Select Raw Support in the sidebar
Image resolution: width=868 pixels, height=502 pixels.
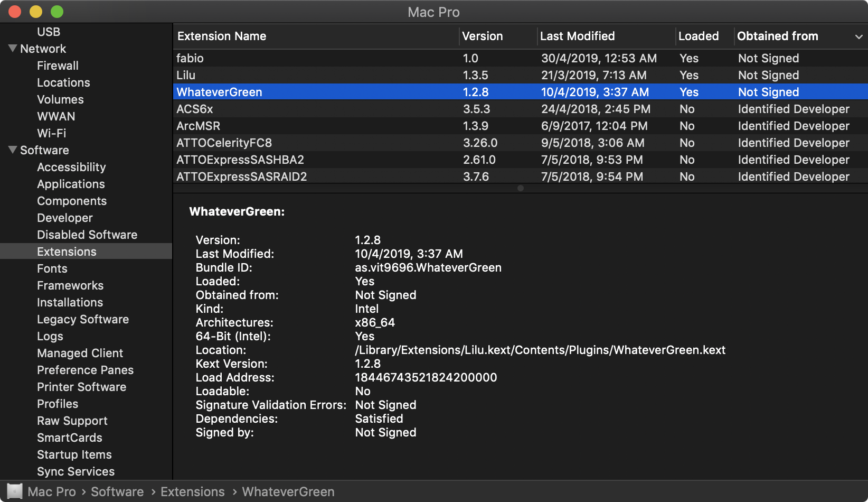(x=72, y=421)
